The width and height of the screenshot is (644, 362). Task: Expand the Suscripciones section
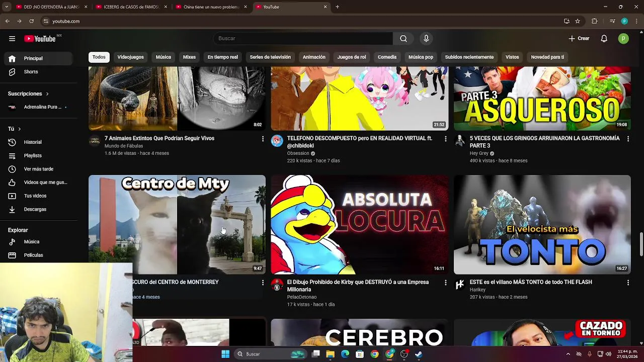coord(28,94)
